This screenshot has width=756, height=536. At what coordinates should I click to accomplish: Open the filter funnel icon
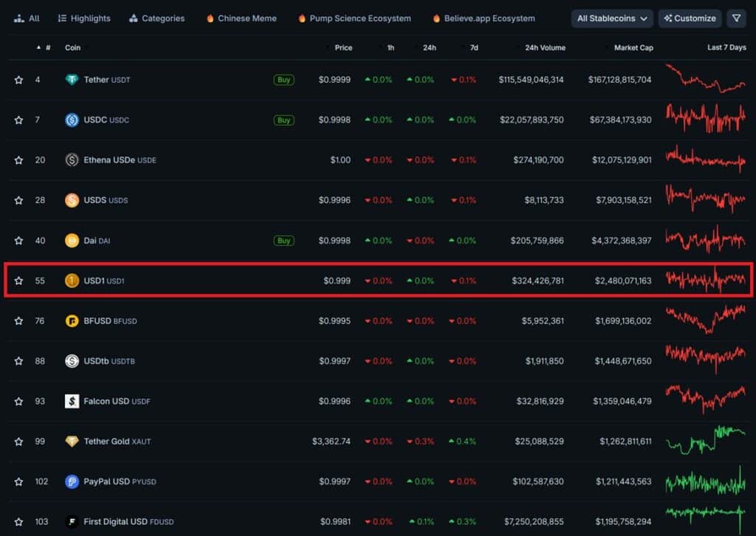click(736, 18)
